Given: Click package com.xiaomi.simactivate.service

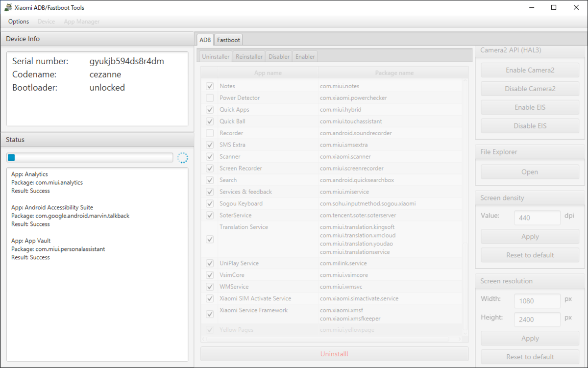Looking at the screenshot, I should pyautogui.click(x=359, y=298).
